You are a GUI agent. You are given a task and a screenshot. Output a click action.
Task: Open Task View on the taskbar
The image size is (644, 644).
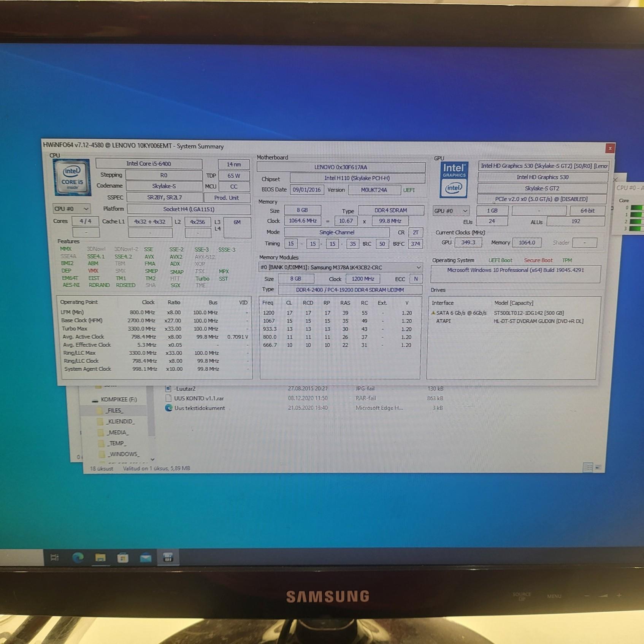[55, 558]
